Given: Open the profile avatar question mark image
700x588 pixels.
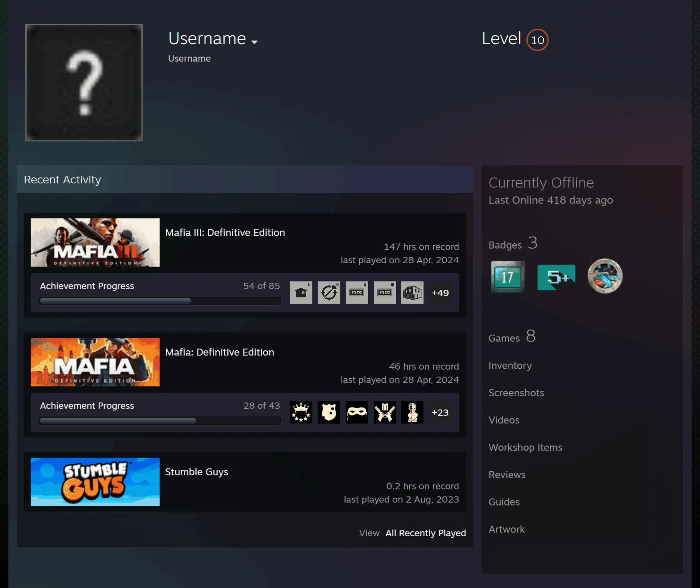Looking at the screenshot, I should coord(84,82).
